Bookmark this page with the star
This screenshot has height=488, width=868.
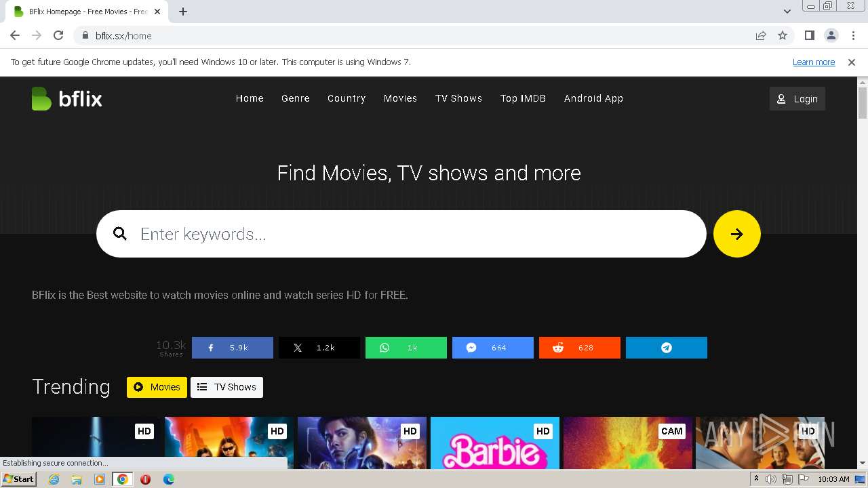(x=783, y=36)
